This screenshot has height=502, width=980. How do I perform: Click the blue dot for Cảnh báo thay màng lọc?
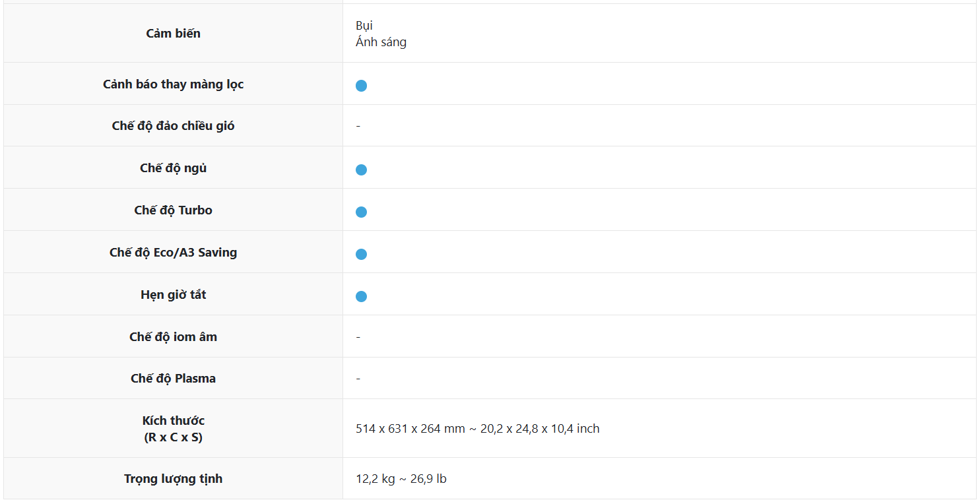click(361, 86)
